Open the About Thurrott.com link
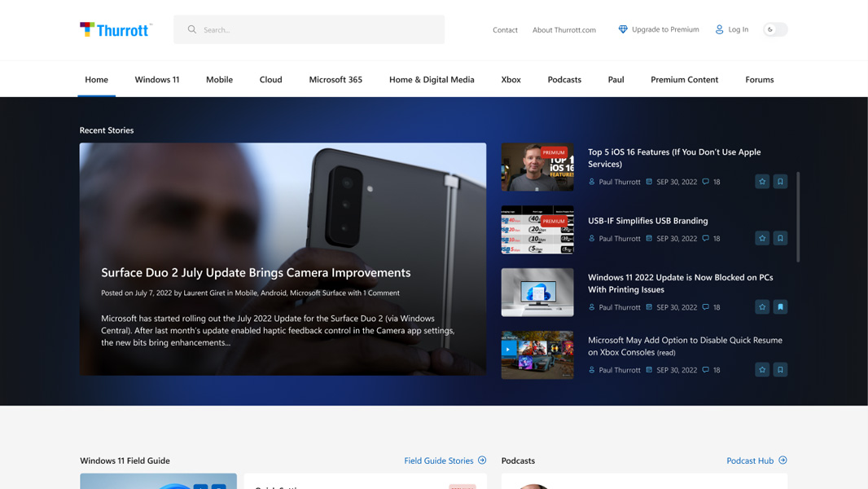The image size is (868, 489). 564,30
